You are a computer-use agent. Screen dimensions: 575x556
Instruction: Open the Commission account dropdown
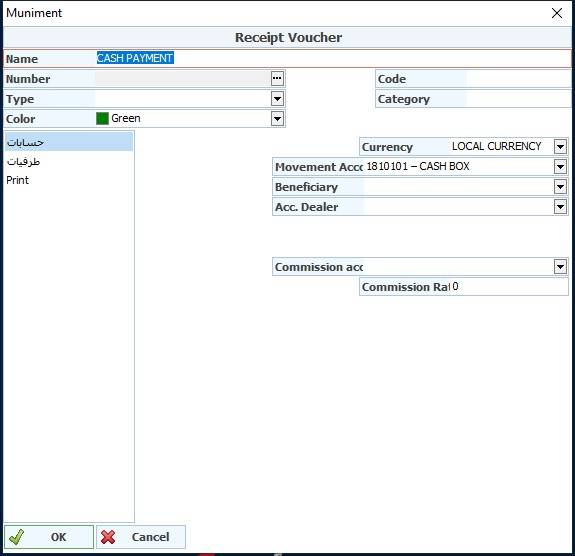[560, 267]
